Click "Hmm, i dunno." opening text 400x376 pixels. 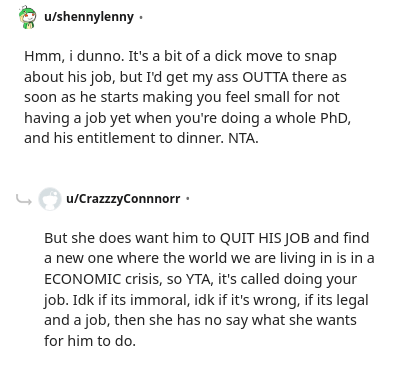coord(74,56)
